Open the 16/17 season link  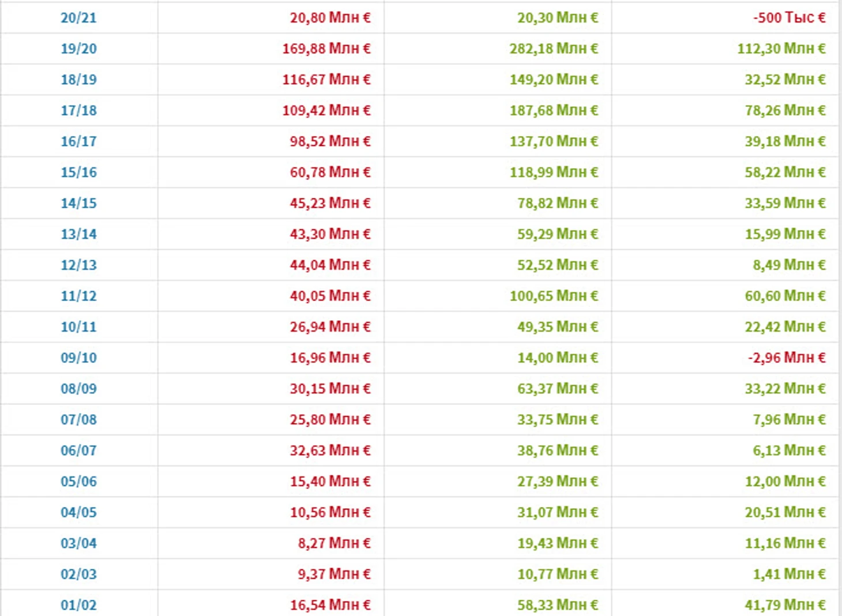point(78,141)
